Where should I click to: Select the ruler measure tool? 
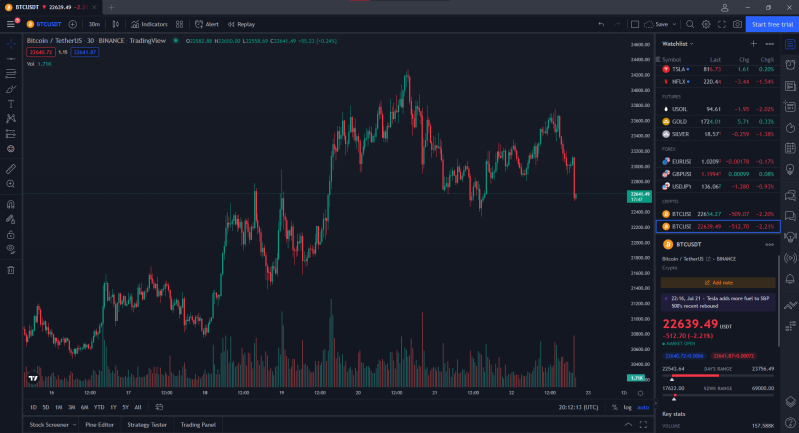point(11,169)
